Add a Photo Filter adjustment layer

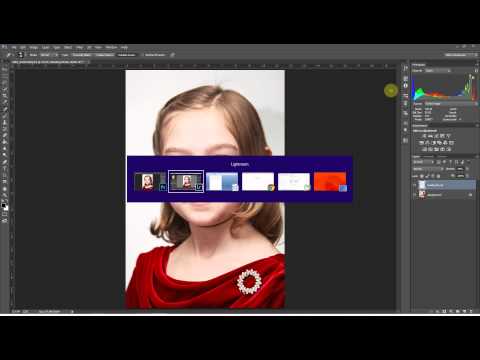[x=439, y=143]
